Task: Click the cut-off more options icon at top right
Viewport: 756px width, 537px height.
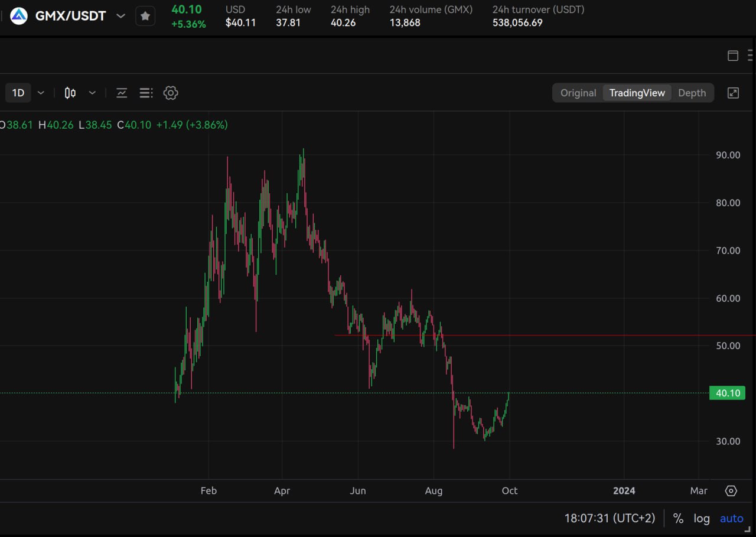Action: point(751,56)
